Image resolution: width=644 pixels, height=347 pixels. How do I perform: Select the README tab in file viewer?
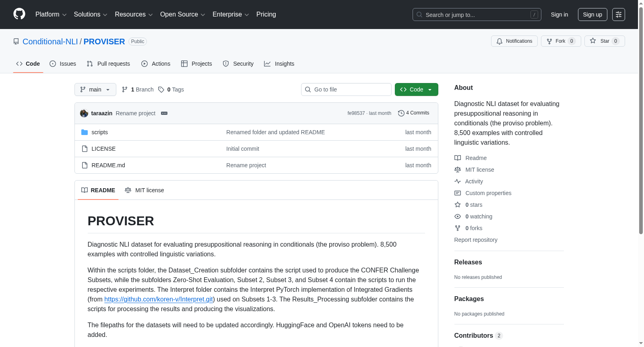pos(98,190)
